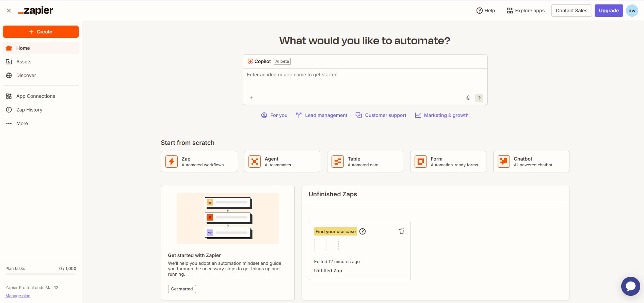Viewport: 644px width, 303px height.
Task: Select the Unfinished Zaps heading
Action: click(x=333, y=194)
